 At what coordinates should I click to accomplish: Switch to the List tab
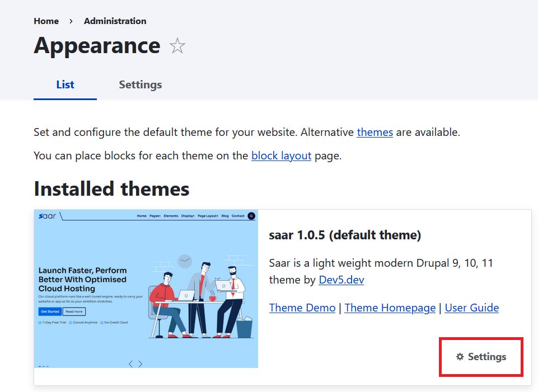click(65, 85)
